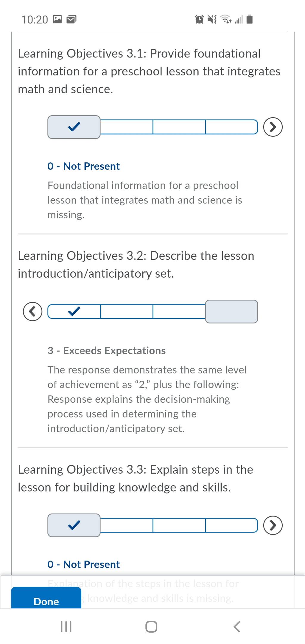Screen dimensions: 305x644
Task: Tap the '0 - Not Present' label under 3.1
Action: (83, 166)
